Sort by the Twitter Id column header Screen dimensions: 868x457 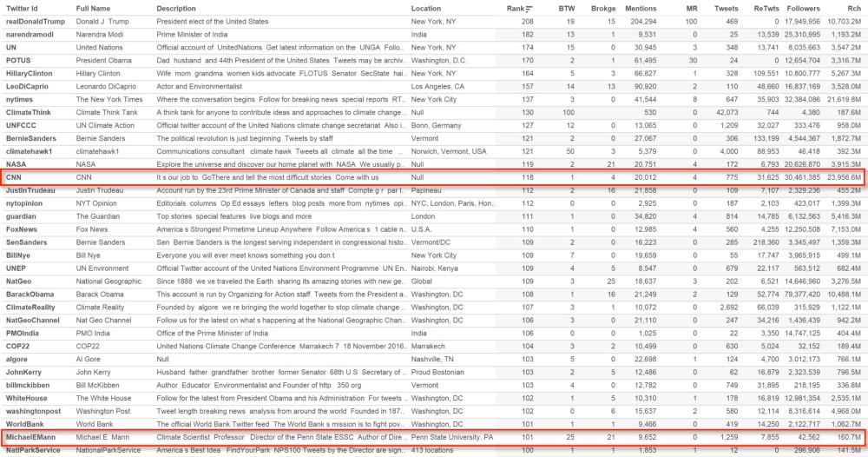22,9
